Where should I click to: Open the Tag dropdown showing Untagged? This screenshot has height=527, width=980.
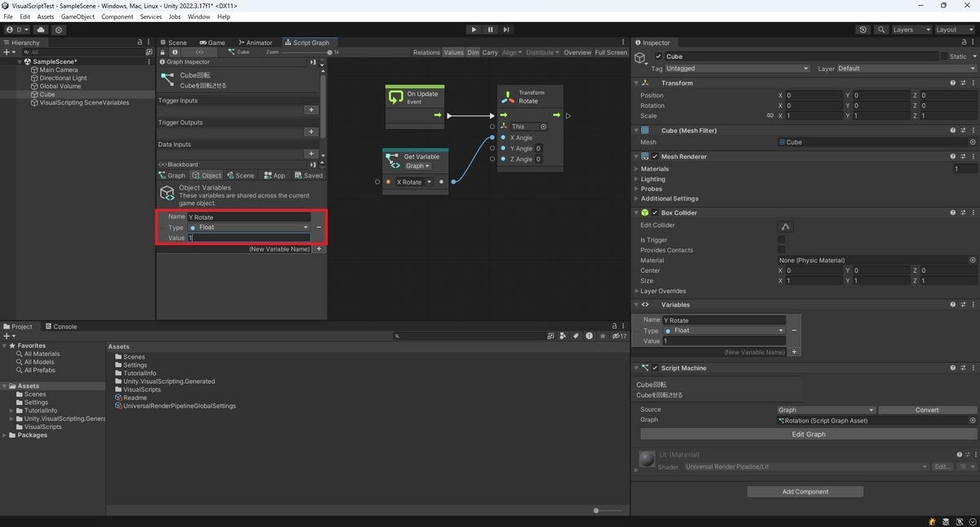tap(737, 69)
